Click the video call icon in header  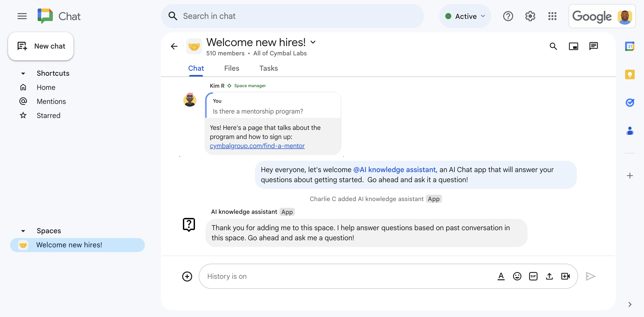[574, 46]
